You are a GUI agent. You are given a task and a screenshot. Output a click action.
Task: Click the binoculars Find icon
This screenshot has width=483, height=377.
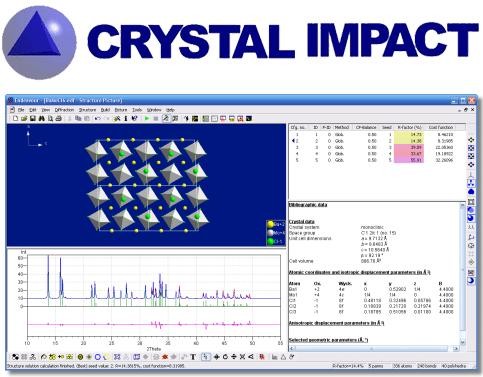click(x=41, y=118)
